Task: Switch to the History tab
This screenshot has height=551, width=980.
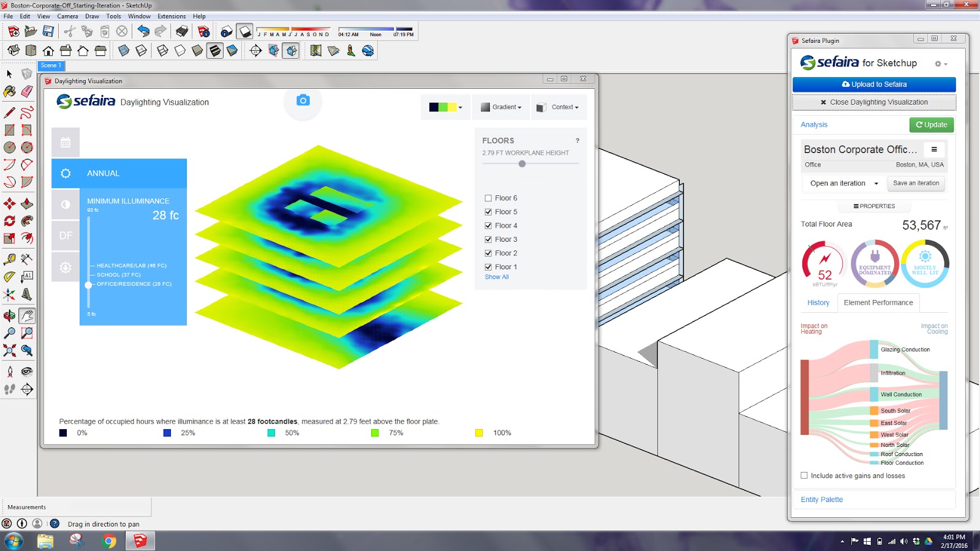Action: [818, 302]
